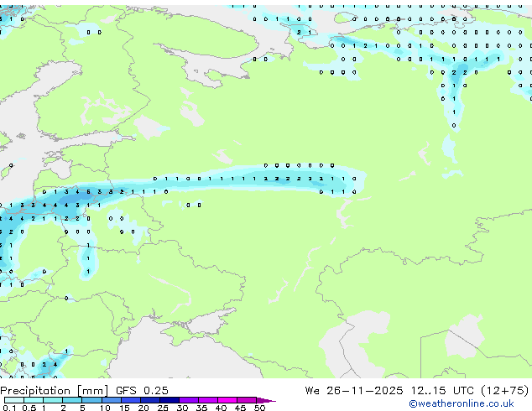The height and width of the screenshot is (411, 532).
Task: Click the legend label '0.5'
Action: (29, 408)
